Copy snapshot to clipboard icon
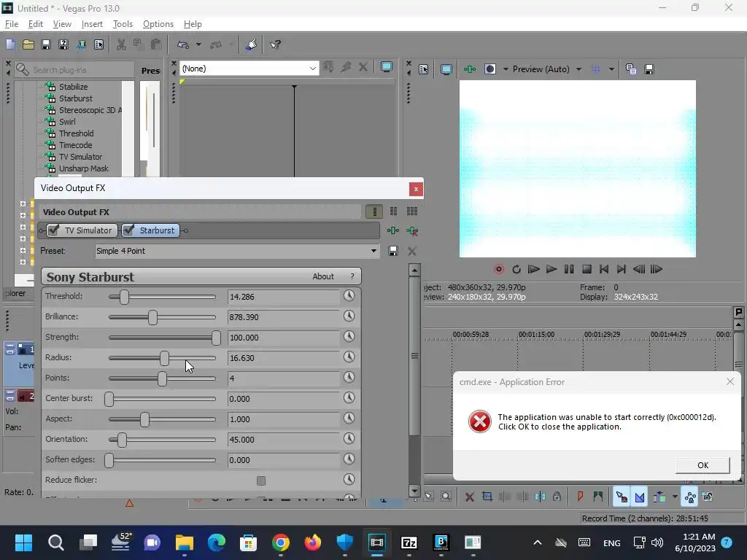Screen dimensions: 747x560 (x=631, y=69)
